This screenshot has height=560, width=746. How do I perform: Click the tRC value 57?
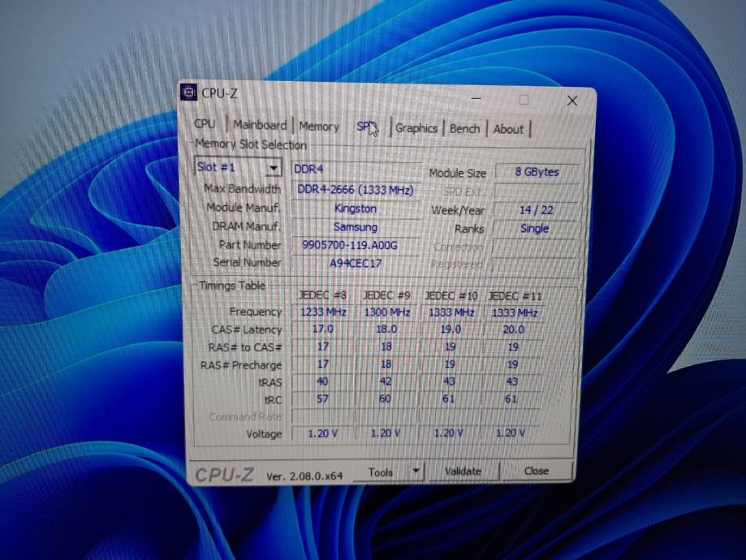[x=322, y=398]
